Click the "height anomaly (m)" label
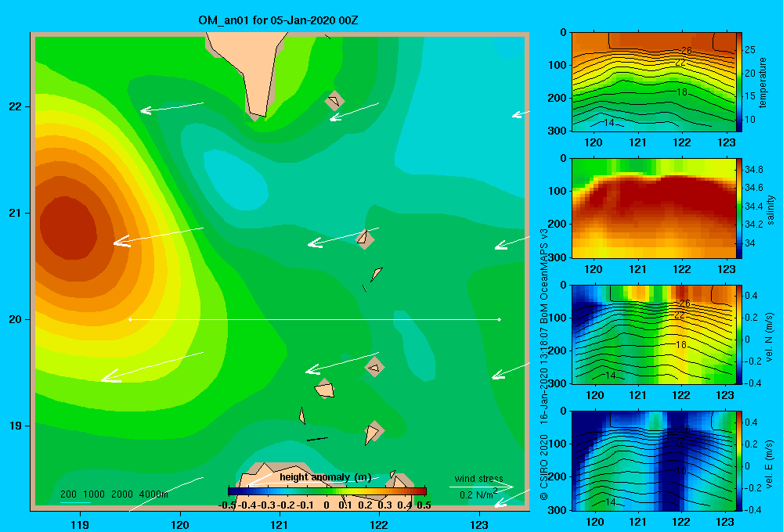Image resolution: width=783 pixels, height=532 pixels. [325, 477]
